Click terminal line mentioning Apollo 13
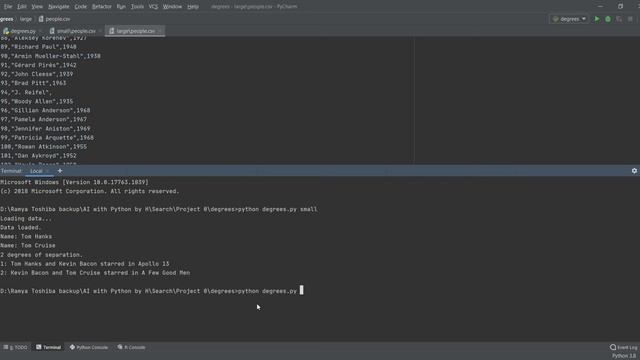Screen dimensions: 640x360 (x=84, y=264)
